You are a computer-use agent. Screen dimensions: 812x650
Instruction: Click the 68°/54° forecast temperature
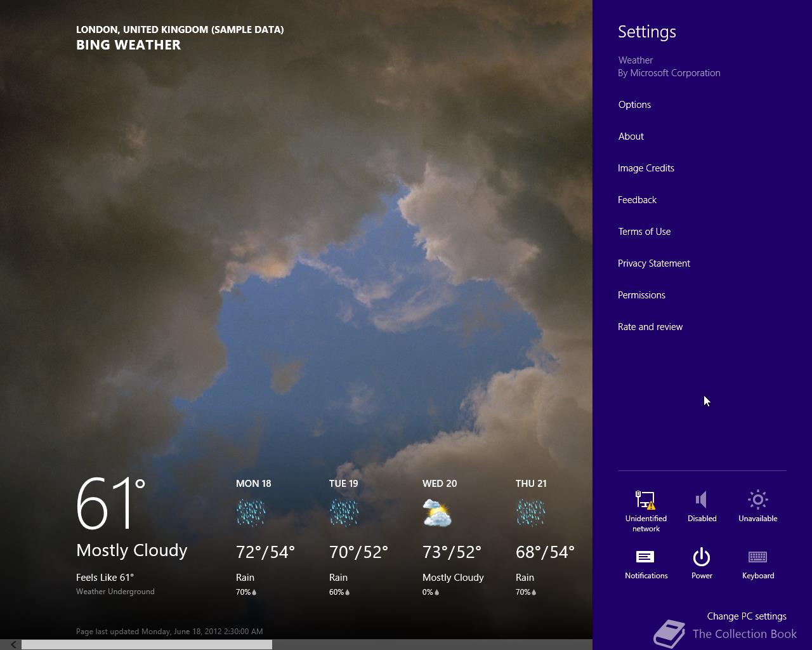click(545, 552)
